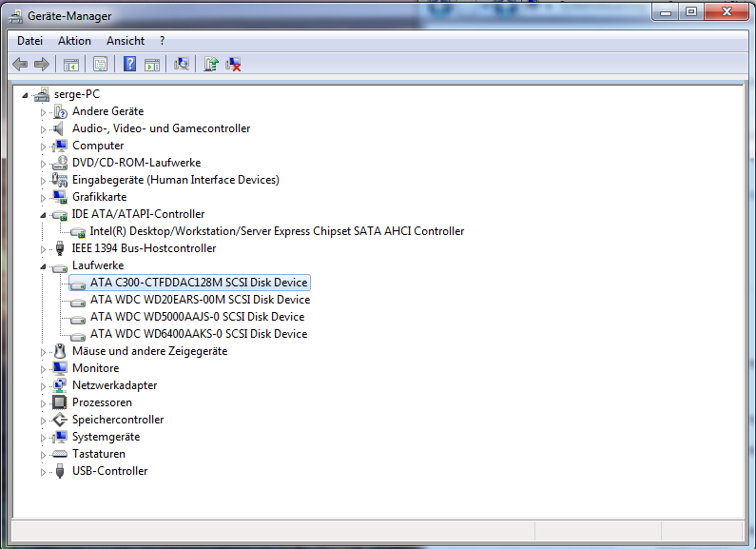
Task: Select ATA WDC WD6400AAKS-0 disk
Action: [199, 334]
